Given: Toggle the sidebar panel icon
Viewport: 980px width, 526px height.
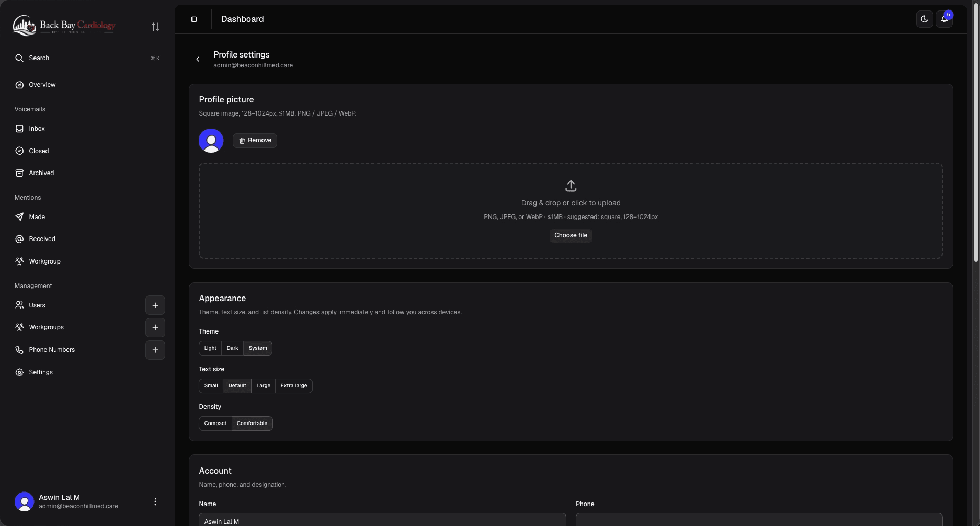Looking at the screenshot, I should click(x=194, y=19).
